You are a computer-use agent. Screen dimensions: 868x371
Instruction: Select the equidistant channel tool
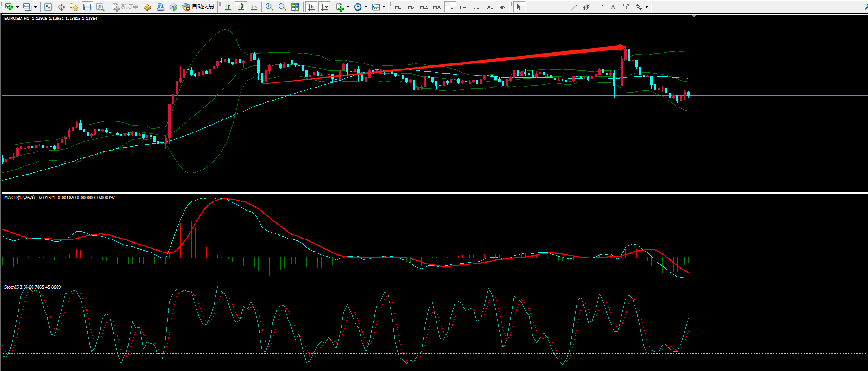click(x=587, y=7)
